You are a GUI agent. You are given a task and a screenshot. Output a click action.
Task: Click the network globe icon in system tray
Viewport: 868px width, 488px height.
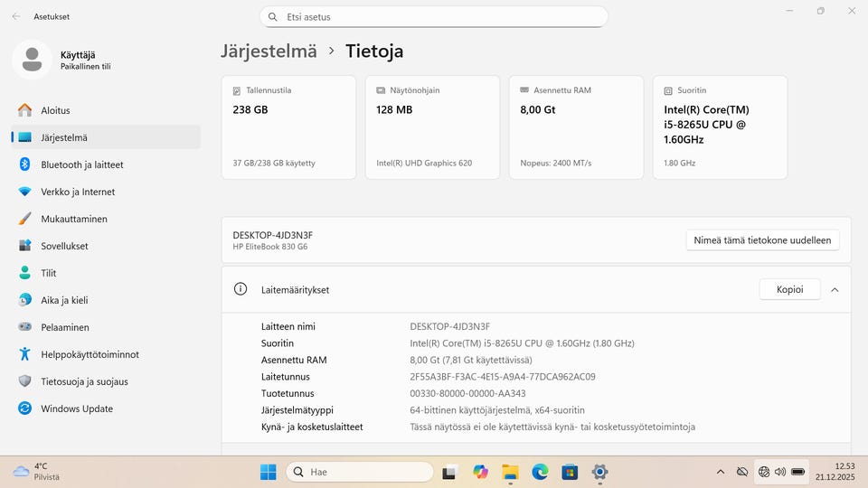pyautogui.click(x=764, y=472)
